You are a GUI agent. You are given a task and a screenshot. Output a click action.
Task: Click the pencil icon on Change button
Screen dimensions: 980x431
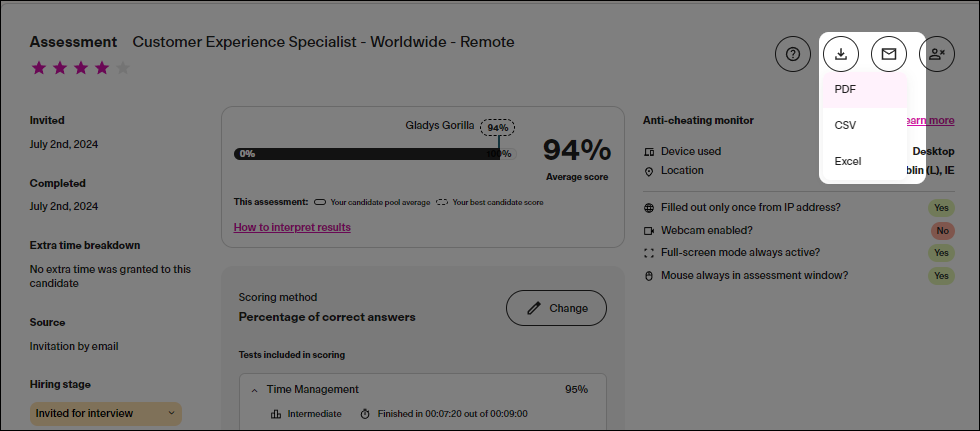[533, 308]
